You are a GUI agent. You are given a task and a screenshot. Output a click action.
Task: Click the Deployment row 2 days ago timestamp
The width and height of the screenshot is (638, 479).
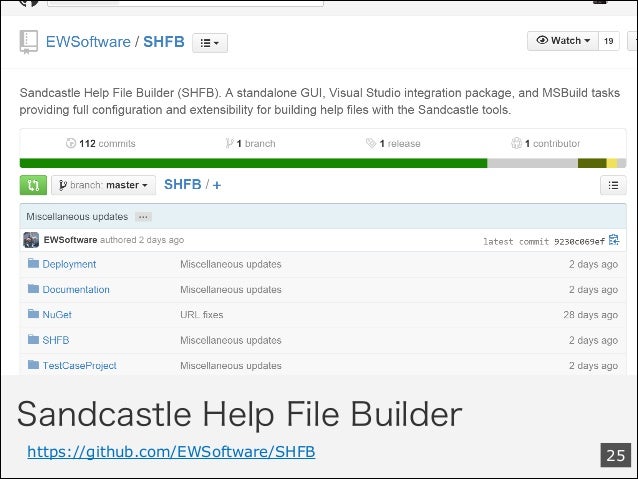pos(593,264)
